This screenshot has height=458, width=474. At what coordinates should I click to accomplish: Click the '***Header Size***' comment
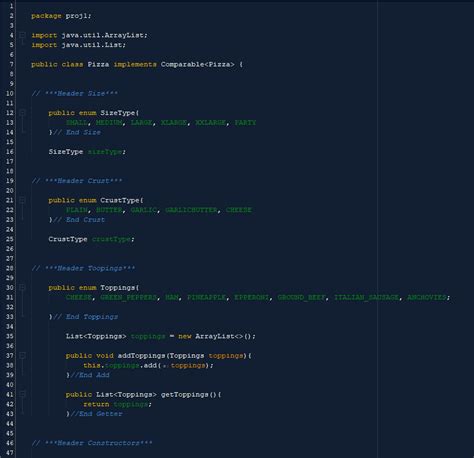(x=81, y=93)
